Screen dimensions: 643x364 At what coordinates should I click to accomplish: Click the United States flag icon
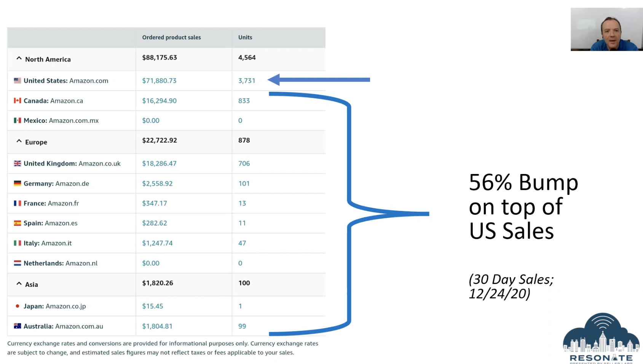pos(18,81)
